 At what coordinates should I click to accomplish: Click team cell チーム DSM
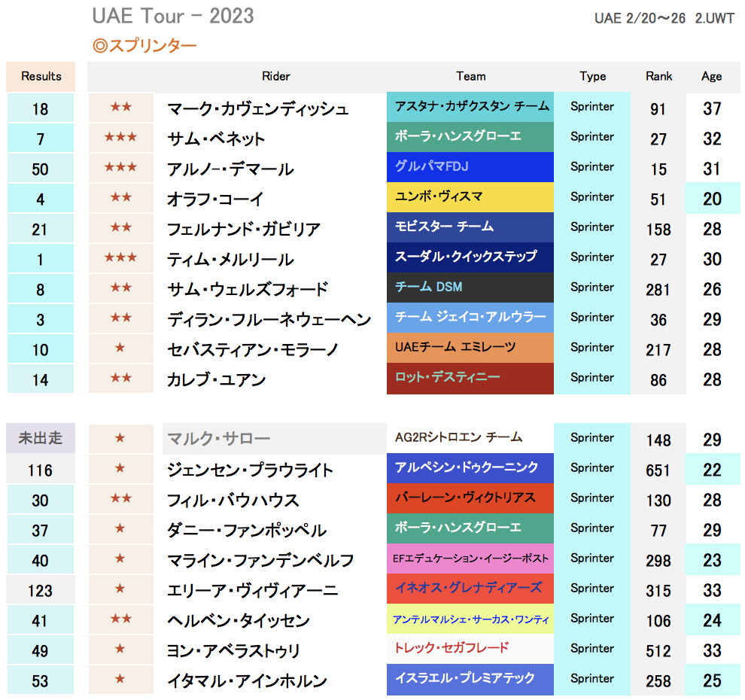[x=470, y=288]
